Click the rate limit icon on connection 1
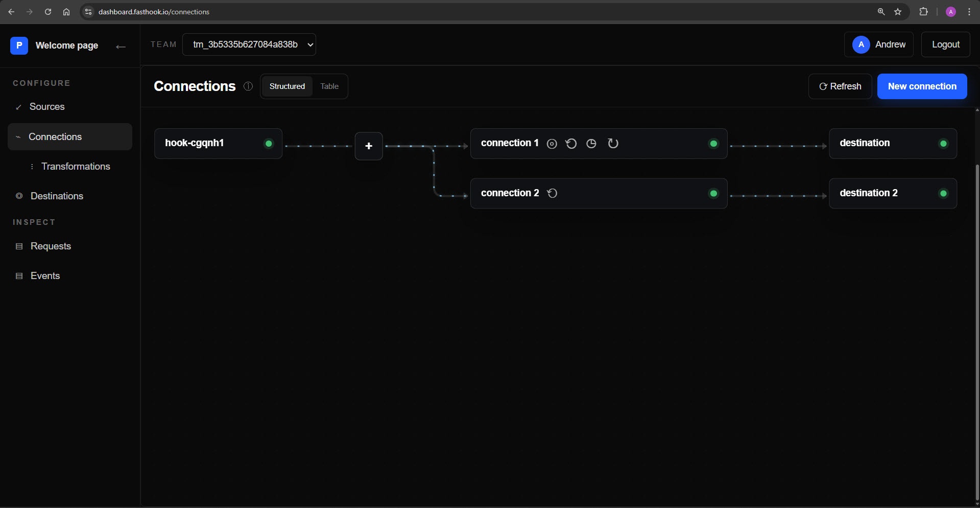 552,144
